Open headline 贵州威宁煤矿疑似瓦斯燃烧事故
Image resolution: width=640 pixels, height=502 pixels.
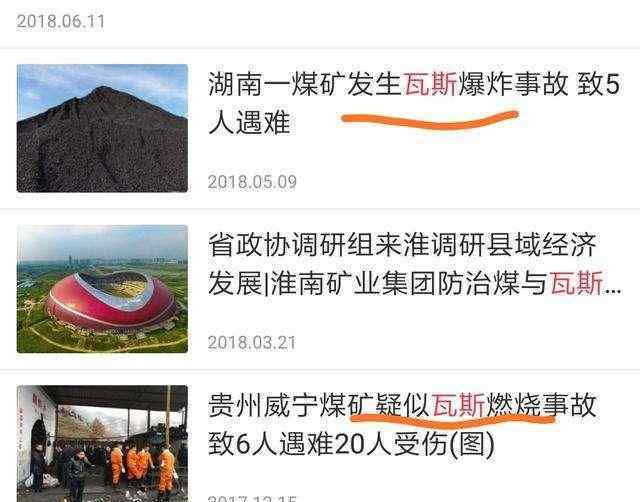[402, 405]
